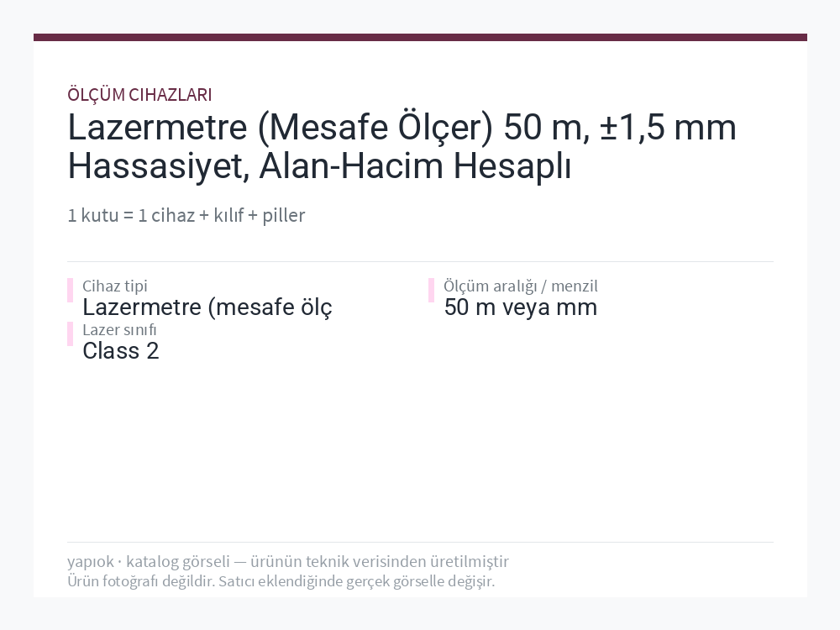
Task: Click the "ürünün teknik verisinden üretilmiştir" footer text
Action: (380, 561)
